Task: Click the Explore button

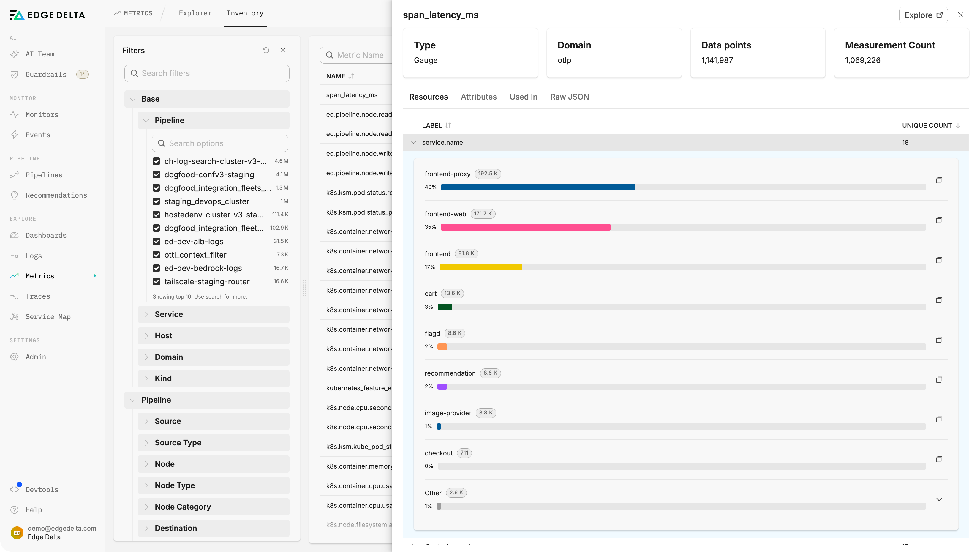Action: (923, 15)
